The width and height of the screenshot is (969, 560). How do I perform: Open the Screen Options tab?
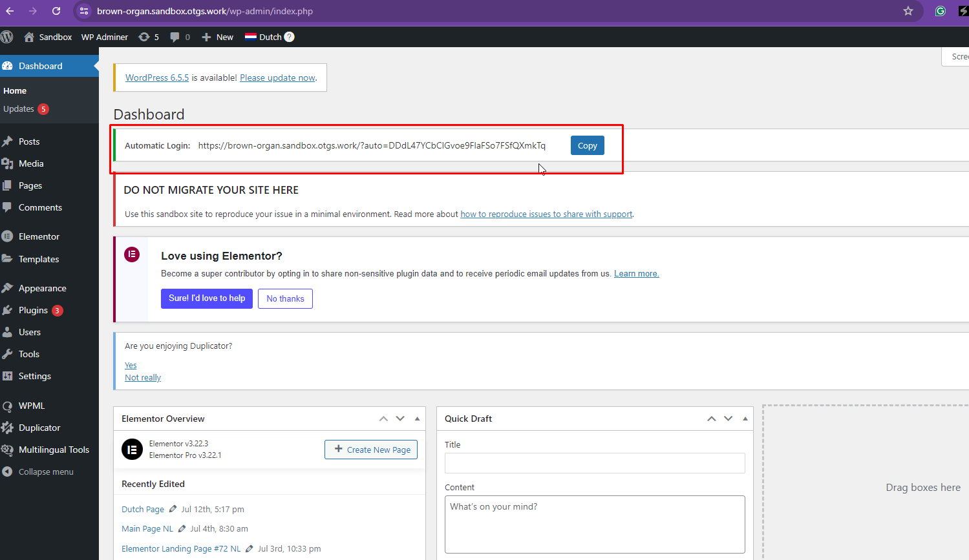tap(955, 56)
